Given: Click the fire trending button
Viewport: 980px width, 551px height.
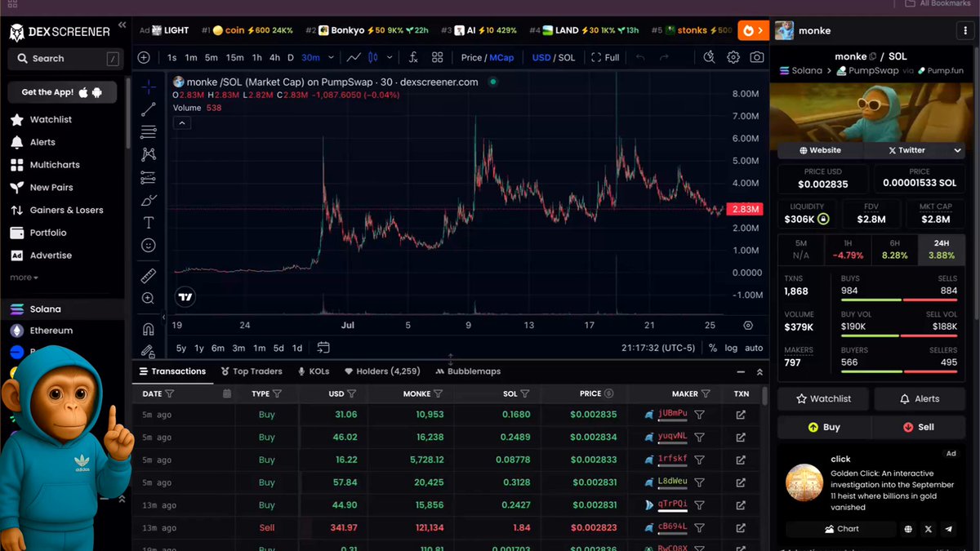Looking at the screenshot, I should pos(753,30).
